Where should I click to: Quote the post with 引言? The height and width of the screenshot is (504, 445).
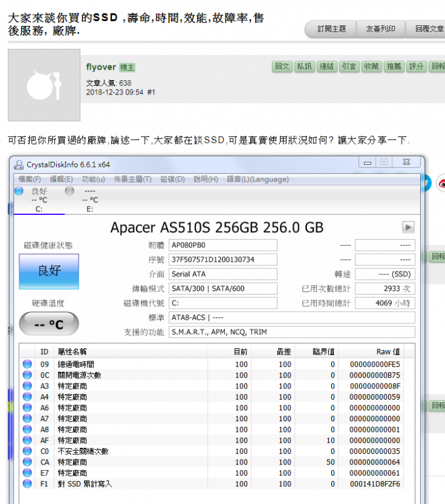[349, 67]
